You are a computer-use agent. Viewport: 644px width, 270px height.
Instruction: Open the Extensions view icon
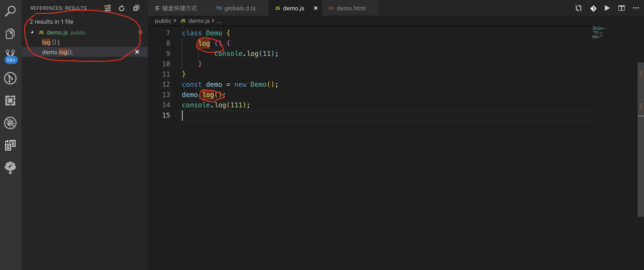coord(10,101)
